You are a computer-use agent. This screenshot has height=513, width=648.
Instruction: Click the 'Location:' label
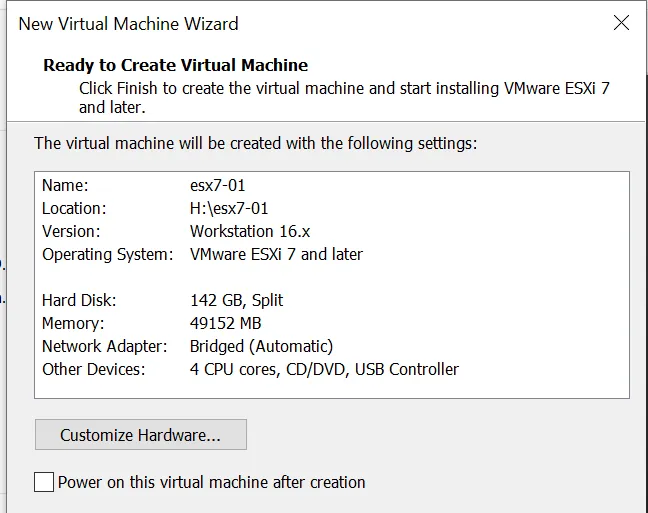[74, 208]
